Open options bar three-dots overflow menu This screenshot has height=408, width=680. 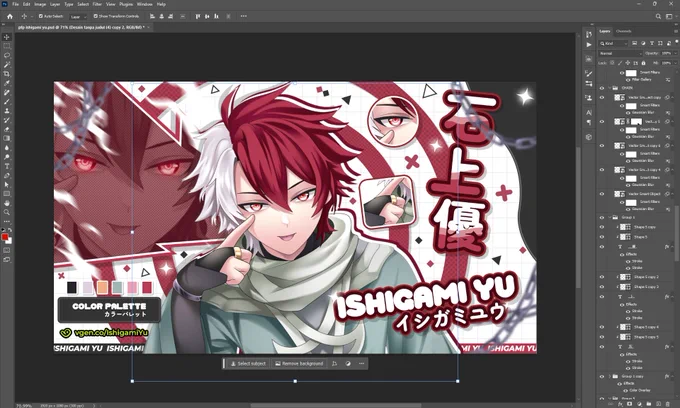(x=244, y=16)
